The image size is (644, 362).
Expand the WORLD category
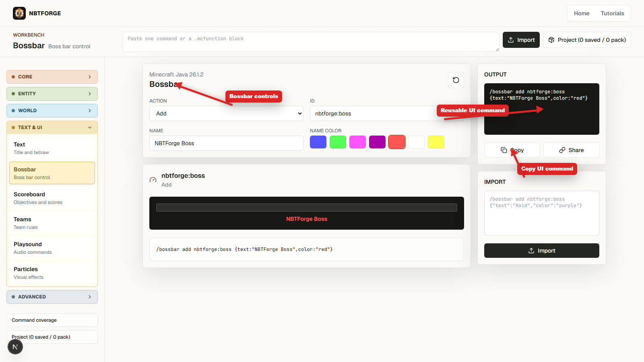[52, 111]
